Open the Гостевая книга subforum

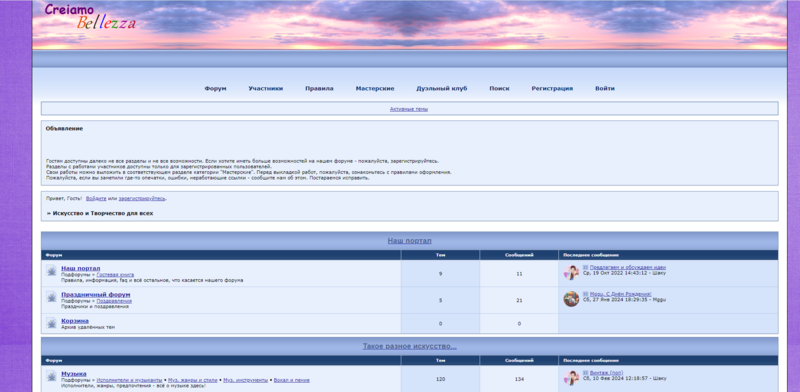click(115, 275)
